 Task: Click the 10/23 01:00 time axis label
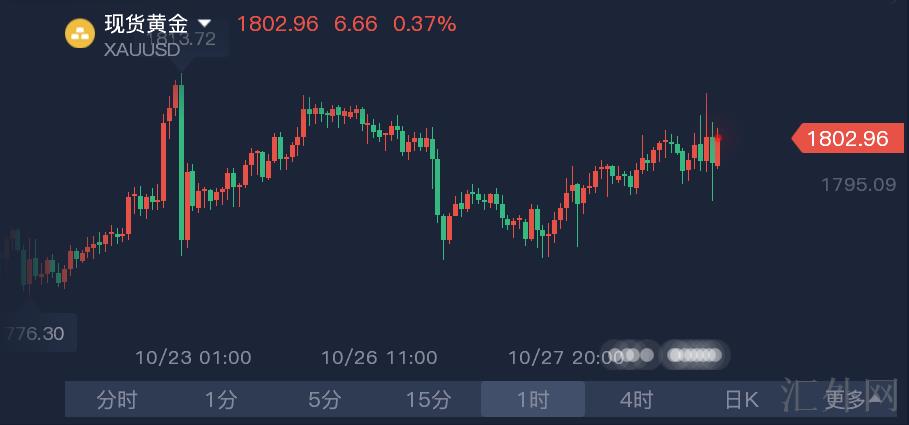point(193,357)
